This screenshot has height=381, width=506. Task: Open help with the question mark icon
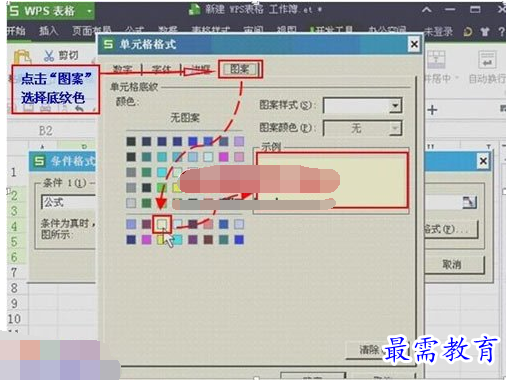(x=501, y=32)
